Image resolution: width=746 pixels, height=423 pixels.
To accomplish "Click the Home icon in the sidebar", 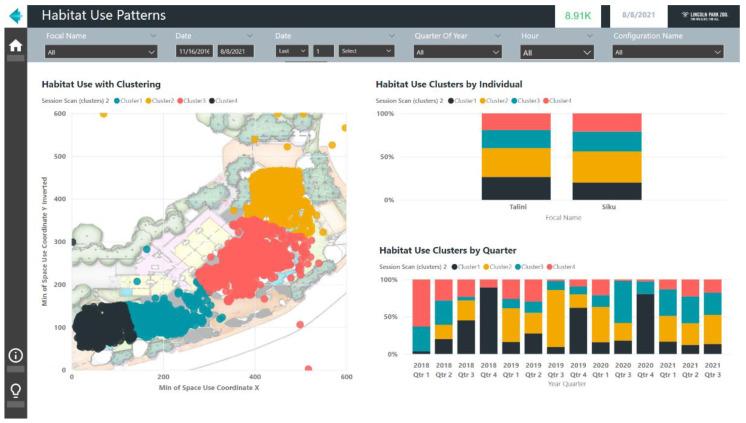I will coord(15,45).
